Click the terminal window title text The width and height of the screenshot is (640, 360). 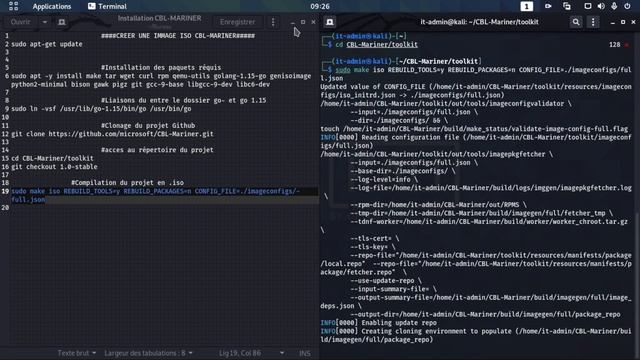[479, 22]
